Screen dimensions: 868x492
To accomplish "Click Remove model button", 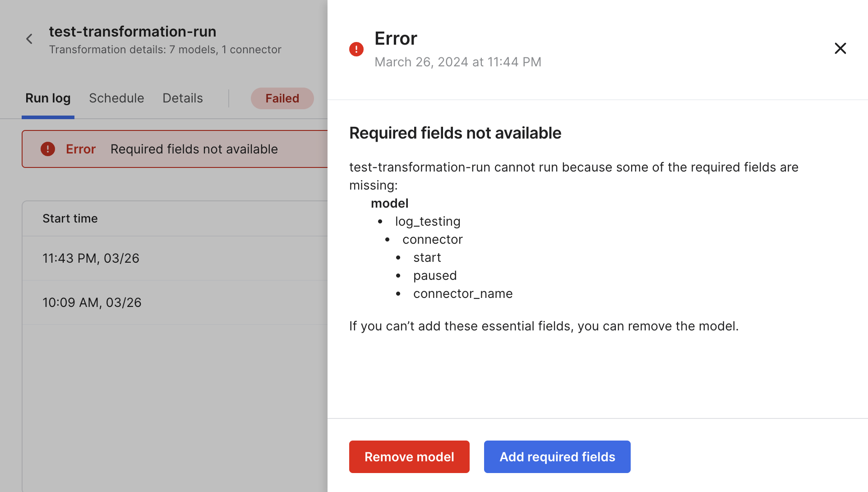I will 410,457.
